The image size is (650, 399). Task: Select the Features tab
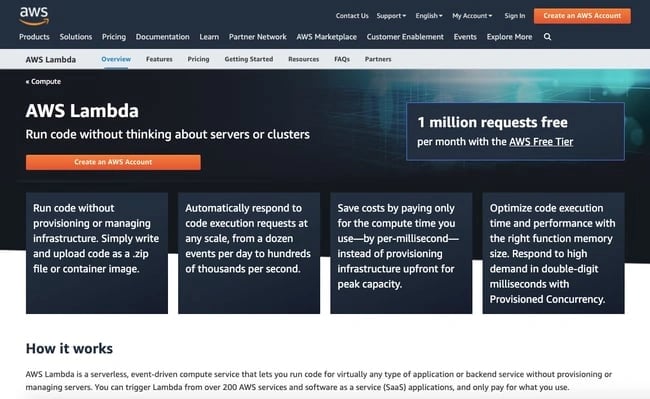[x=159, y=59]
